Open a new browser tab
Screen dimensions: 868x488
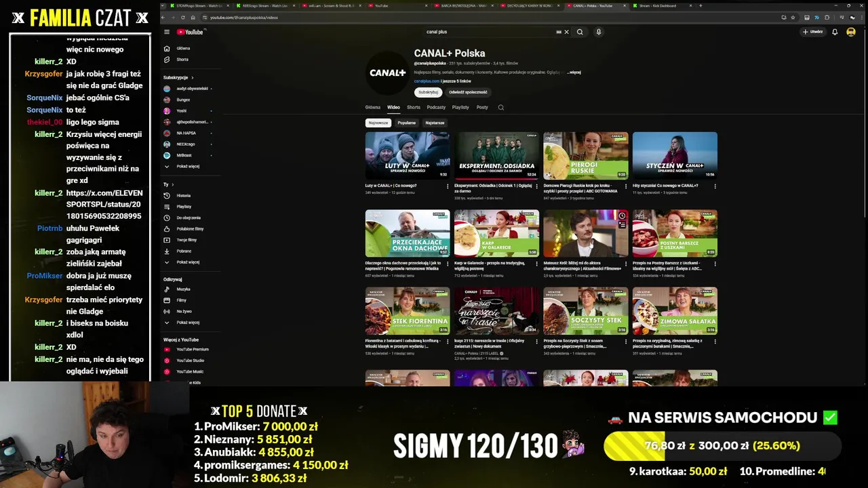(701, 5)
